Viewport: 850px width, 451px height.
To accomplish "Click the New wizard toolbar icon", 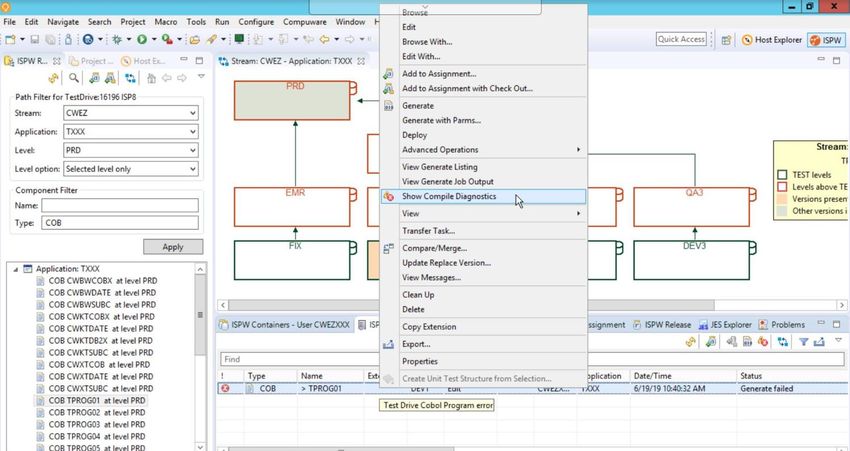I will (10, 40).
